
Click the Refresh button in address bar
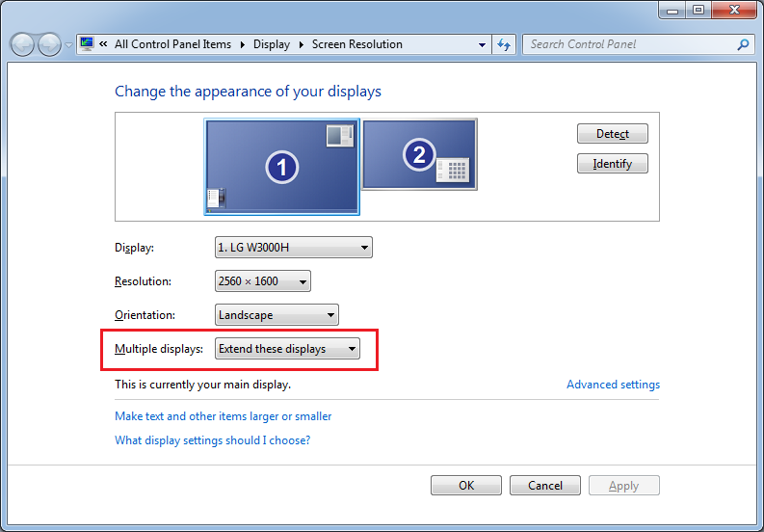[x=504, y=45]
